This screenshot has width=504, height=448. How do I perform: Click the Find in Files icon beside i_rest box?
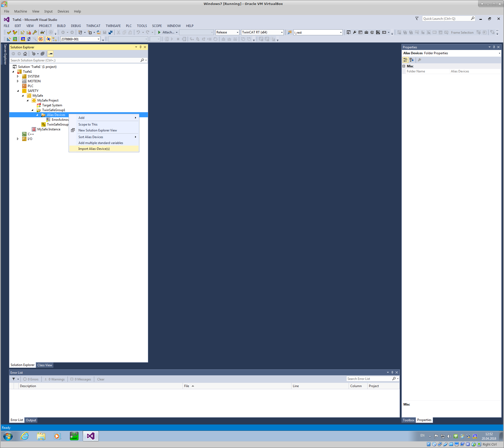coord(289,32)
